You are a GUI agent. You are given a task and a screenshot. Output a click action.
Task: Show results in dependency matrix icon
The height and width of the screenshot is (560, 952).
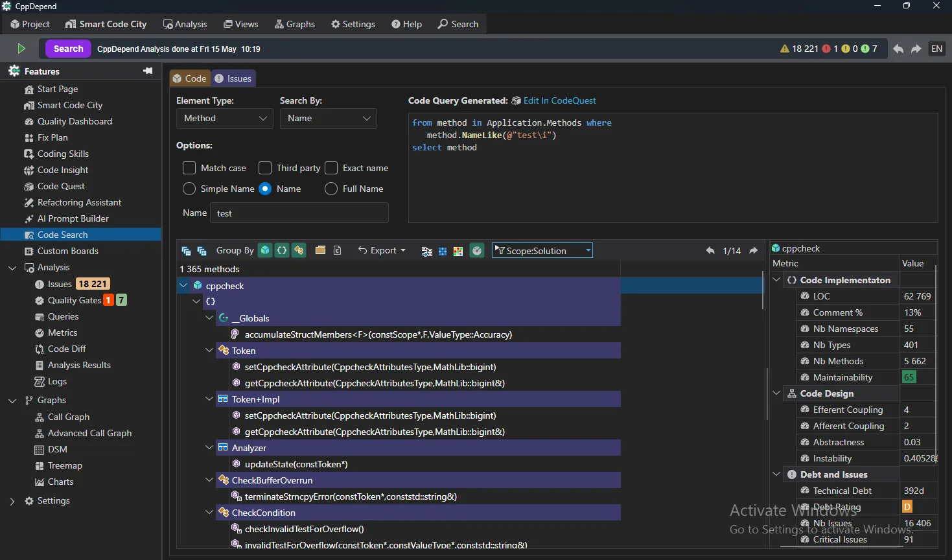(443, 251)
